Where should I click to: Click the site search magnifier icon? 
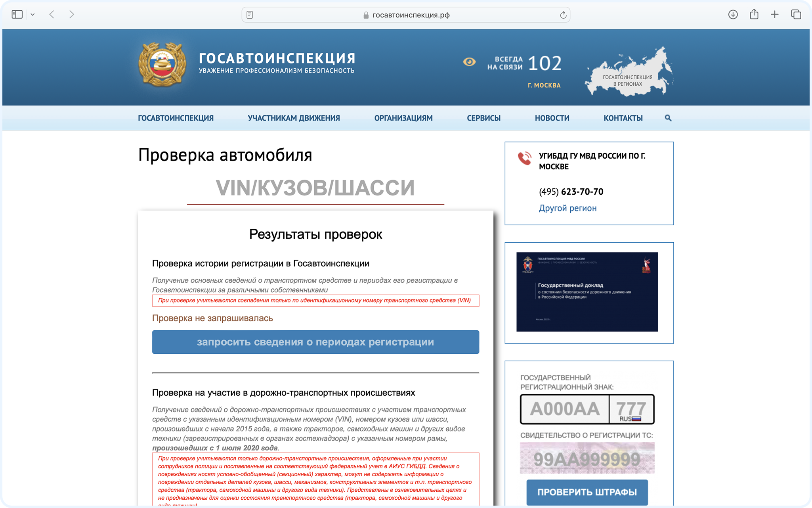(x=668, y=118)
